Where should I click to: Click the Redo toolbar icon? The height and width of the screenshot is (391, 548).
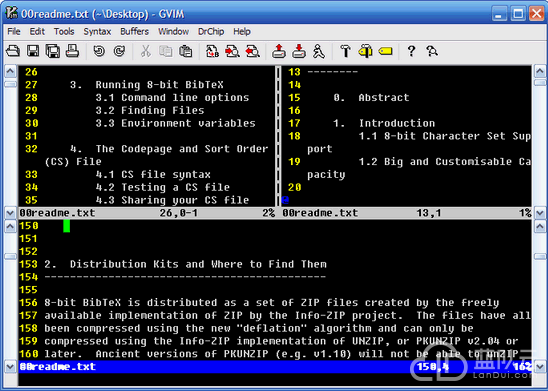click(119, 51)
